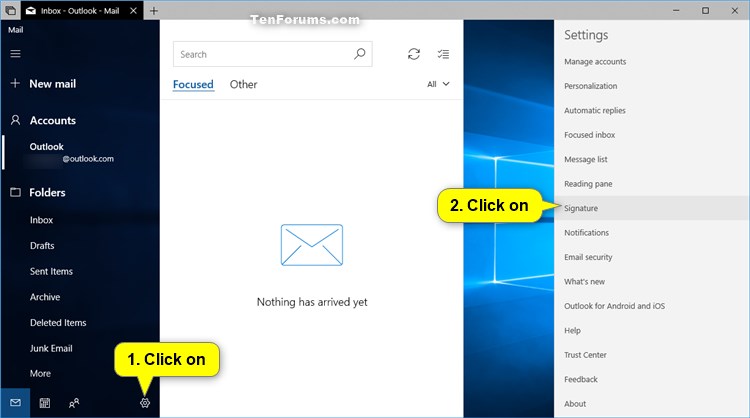Open Notifications setting

coord(652,232)
